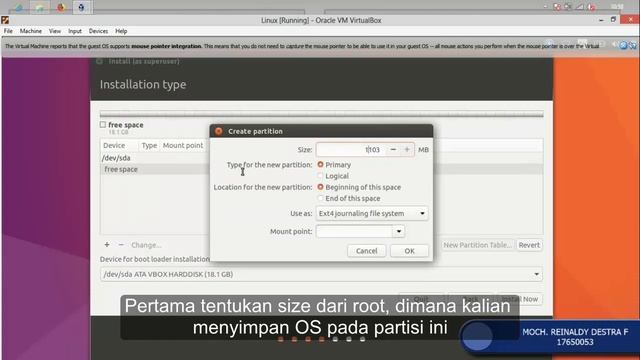Click the Size input field
Viewport: 640px width, 360px height.
351,149
